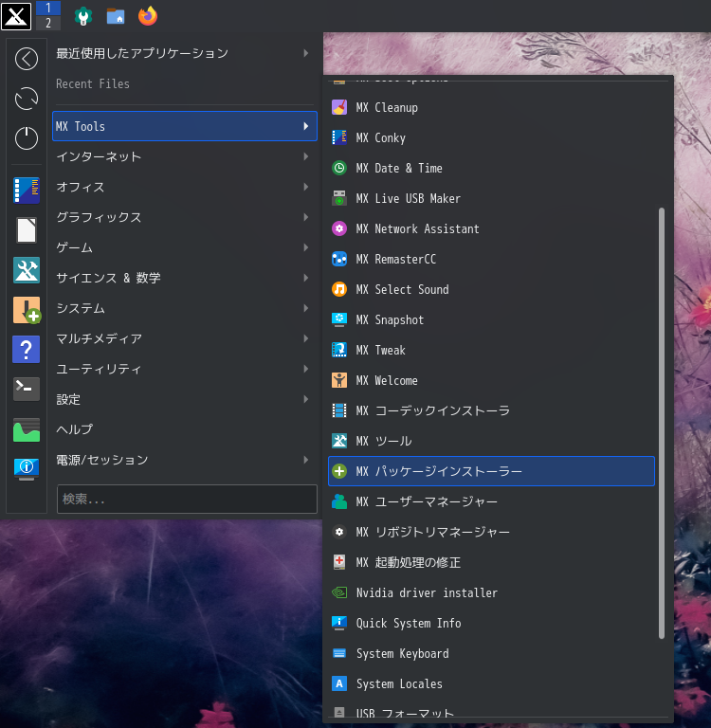Open the 設定 category
The height and width of the screenshot is (728, 711).
185,399
